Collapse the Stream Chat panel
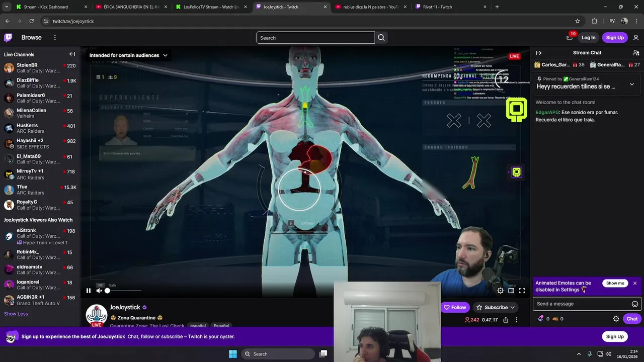The height and width of the screenshot is (362, 644). pos(538,53)
